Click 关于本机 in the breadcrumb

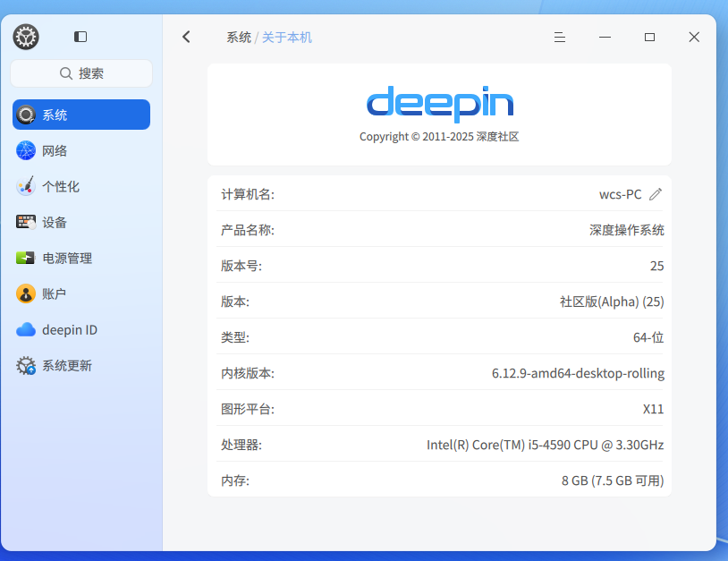pos(287,38)
